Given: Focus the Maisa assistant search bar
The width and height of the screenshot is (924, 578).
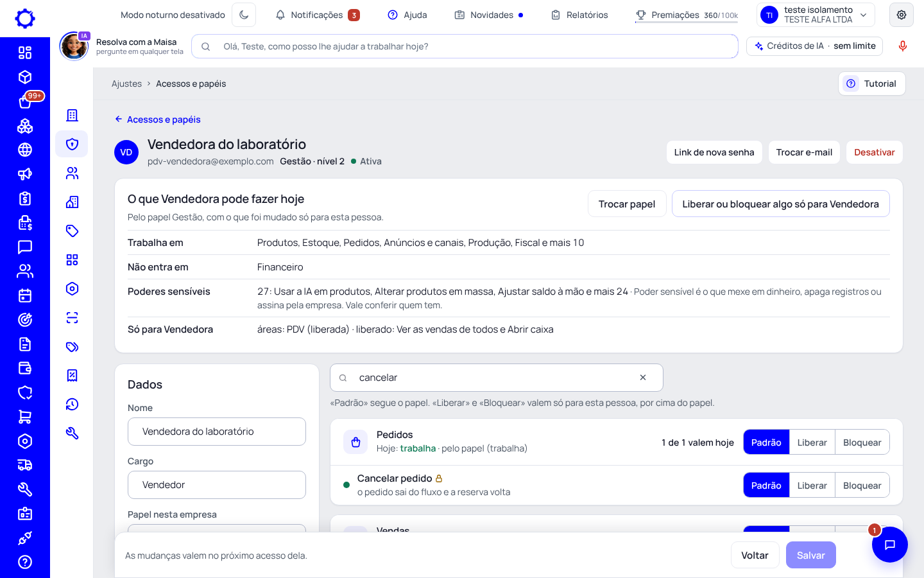Looking at the screenshot, I should [x=465, y=46].
